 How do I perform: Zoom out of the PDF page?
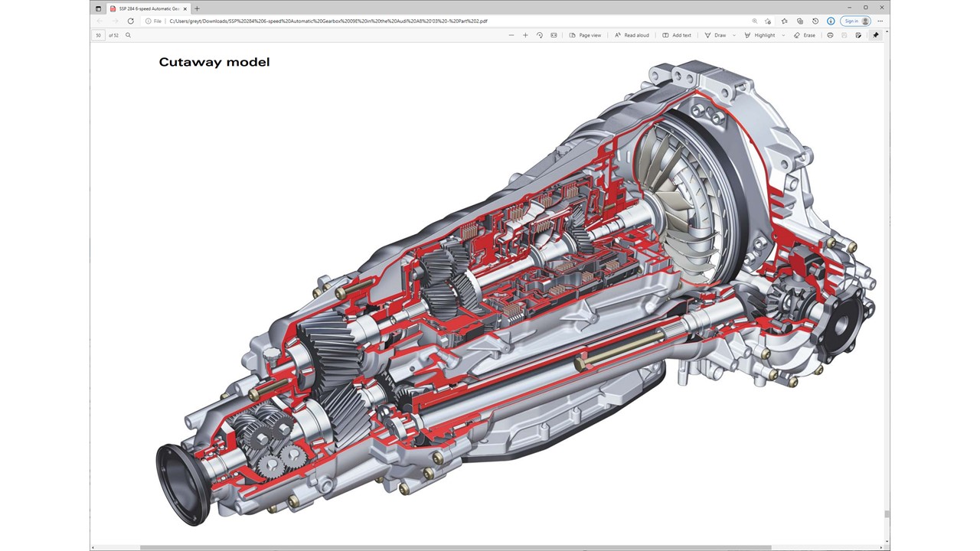point(511,35)
